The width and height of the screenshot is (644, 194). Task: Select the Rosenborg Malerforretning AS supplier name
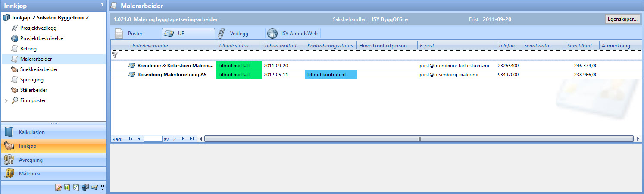172,75
